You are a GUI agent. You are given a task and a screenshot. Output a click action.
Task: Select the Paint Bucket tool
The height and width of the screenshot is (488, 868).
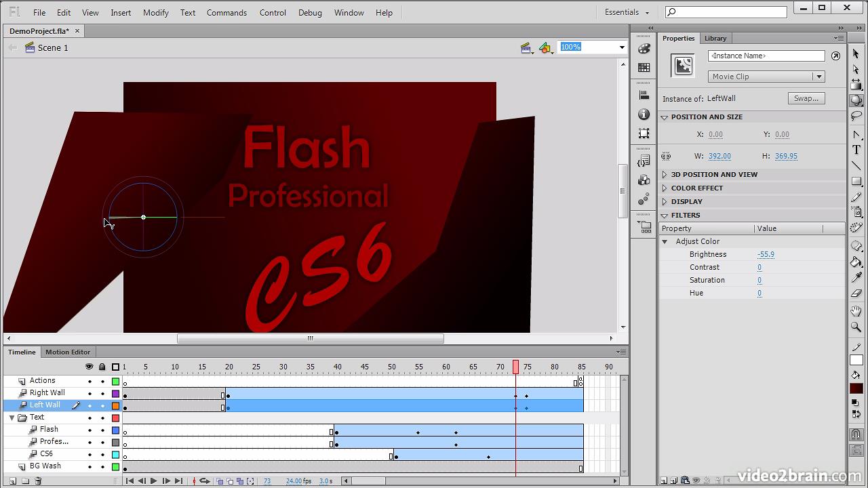(856, 262)
